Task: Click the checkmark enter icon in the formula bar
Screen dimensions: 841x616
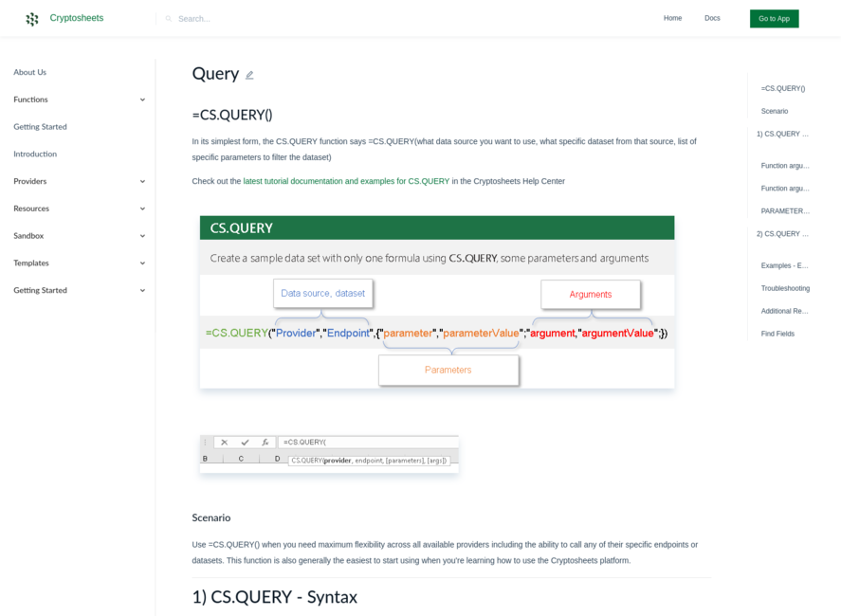Action: click(x=245, y=442)
